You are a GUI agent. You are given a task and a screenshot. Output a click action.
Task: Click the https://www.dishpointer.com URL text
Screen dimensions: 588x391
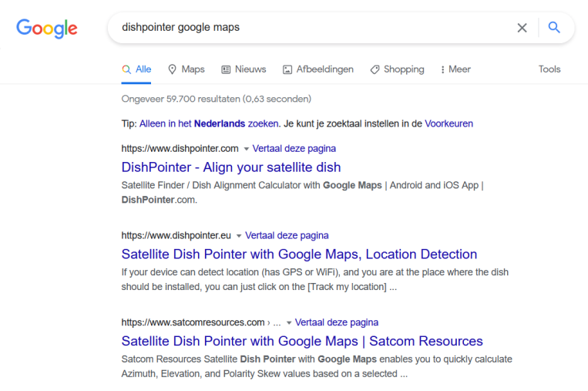[x=180, y=149]
